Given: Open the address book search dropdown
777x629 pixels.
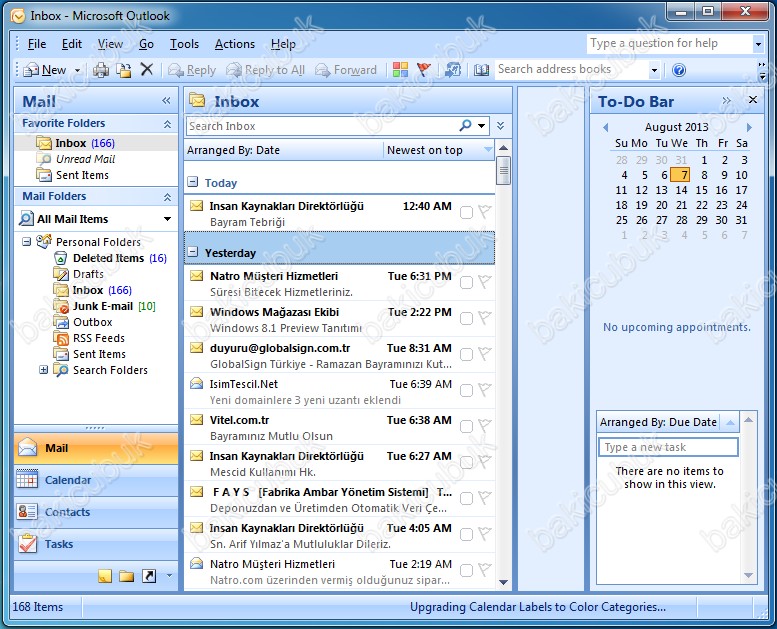Looking at the screenshot, I should (x=654, y=70).
